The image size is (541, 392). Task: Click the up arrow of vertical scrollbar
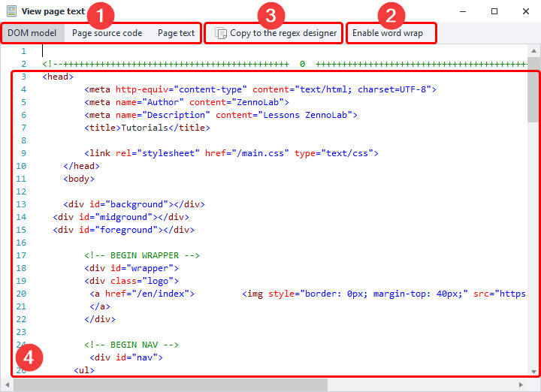[x=533, y=51]
